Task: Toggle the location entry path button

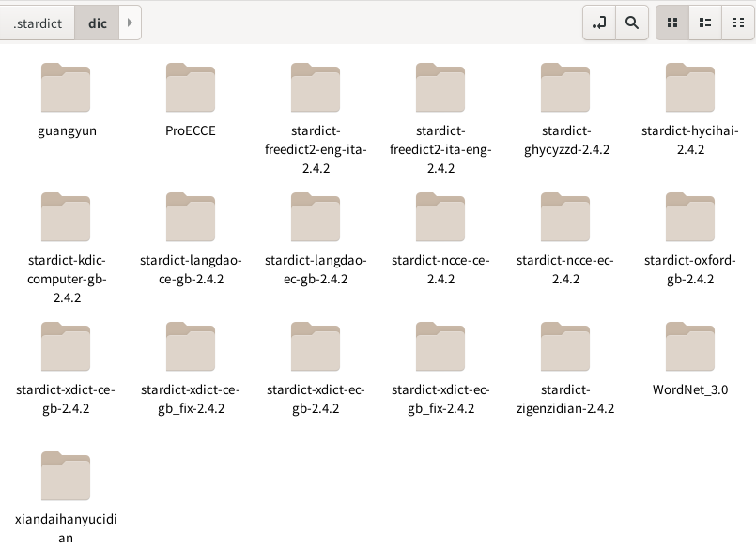Action: point(599,23)
